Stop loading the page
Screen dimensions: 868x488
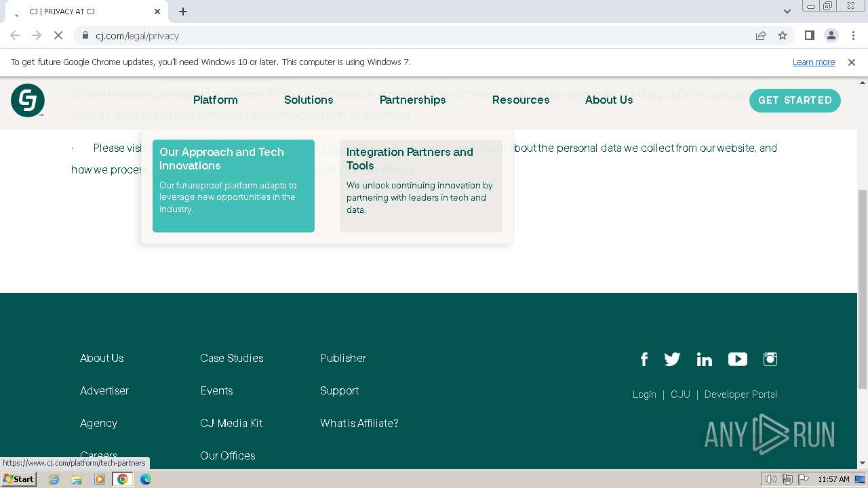pyautogui.click(x=58, y=36)
